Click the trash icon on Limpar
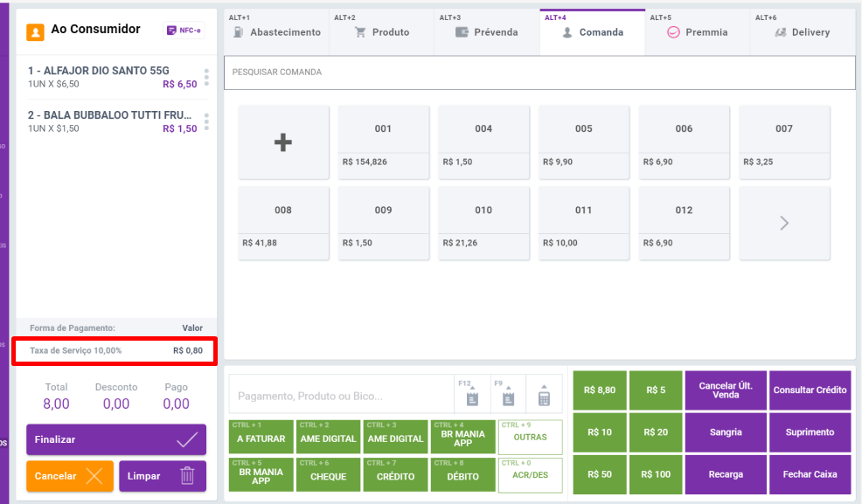Screen dimensions: 862x504 187,476
